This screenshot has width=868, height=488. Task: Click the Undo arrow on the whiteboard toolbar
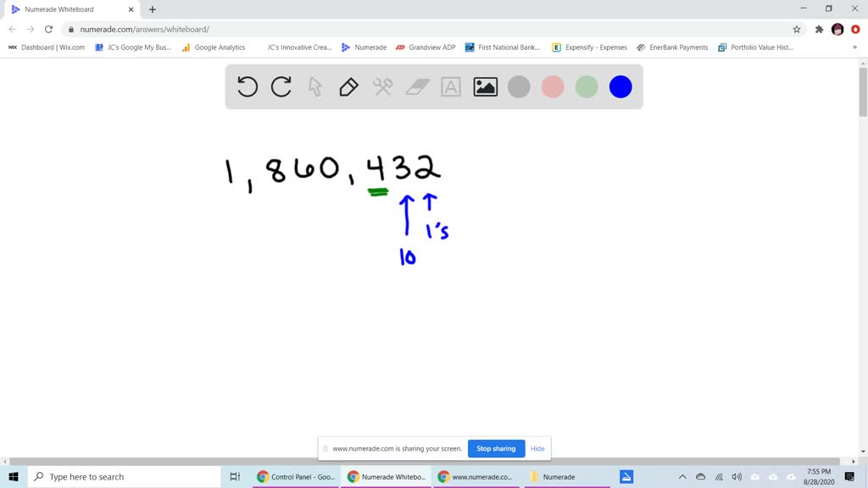coord(248,86)
